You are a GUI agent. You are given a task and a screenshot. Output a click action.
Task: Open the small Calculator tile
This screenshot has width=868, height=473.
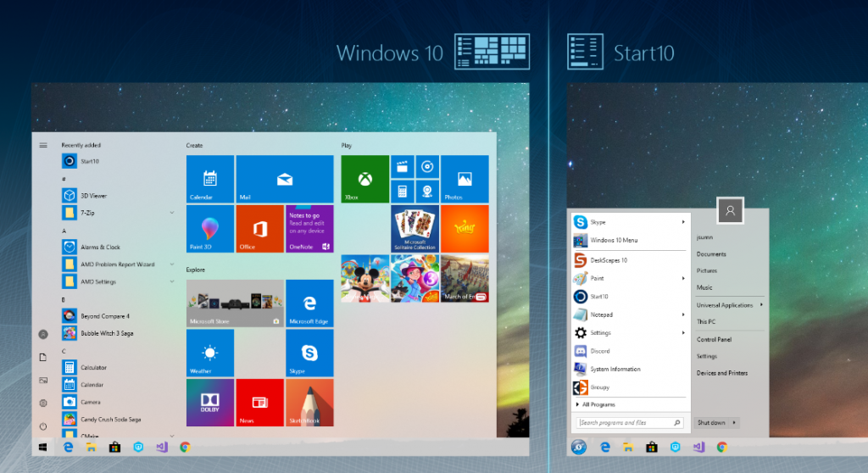coord(403,192)
